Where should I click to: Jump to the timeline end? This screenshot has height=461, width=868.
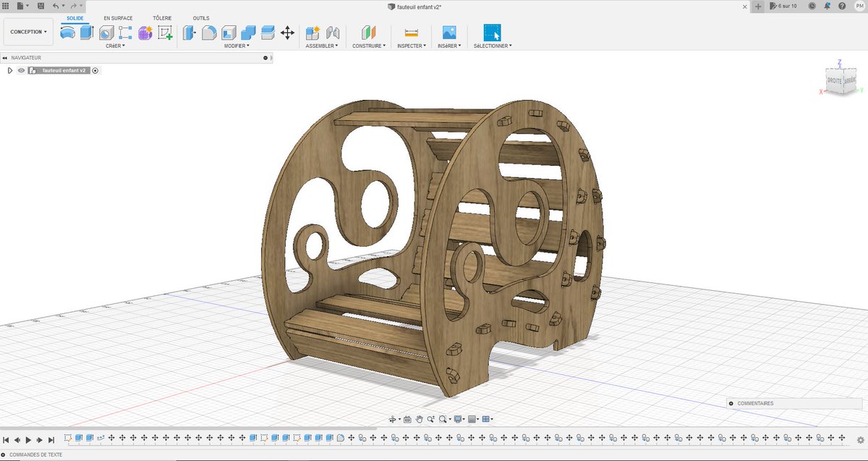pyautogui.click(x=51, y=439)
